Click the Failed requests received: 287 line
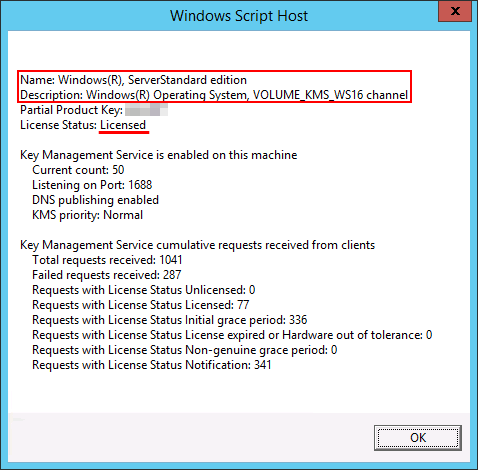Image resolution: width=478 pixels, height=470 pixels. (106, 275)
